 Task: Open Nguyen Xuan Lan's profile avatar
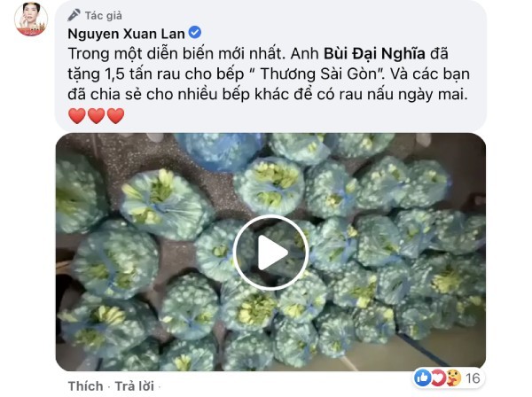click(31, 19)
